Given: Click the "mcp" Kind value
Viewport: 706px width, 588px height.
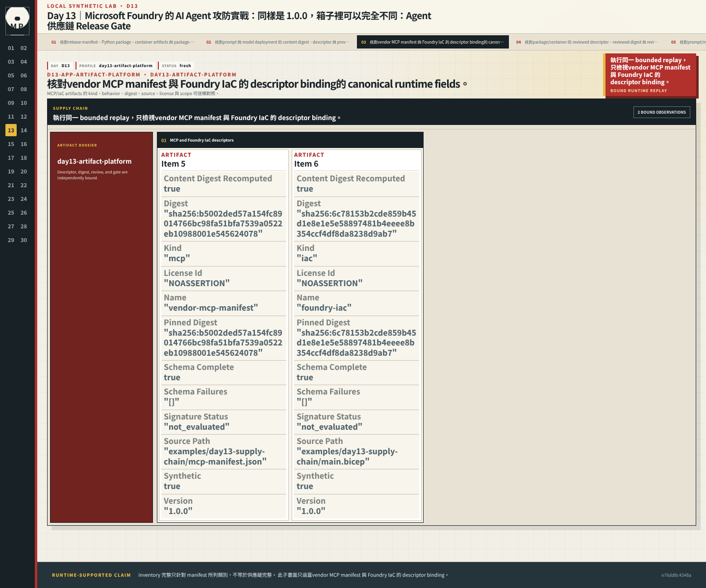Looking at the screenshot, I should [x=177, y=258].
